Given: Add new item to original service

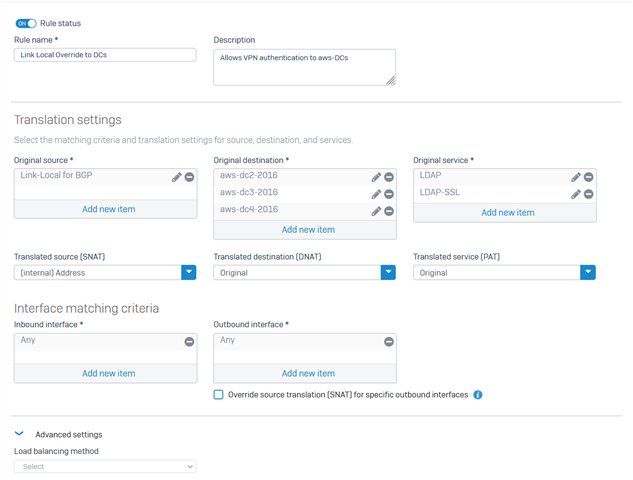Looking at the screenshot, I should pos(508,213).
